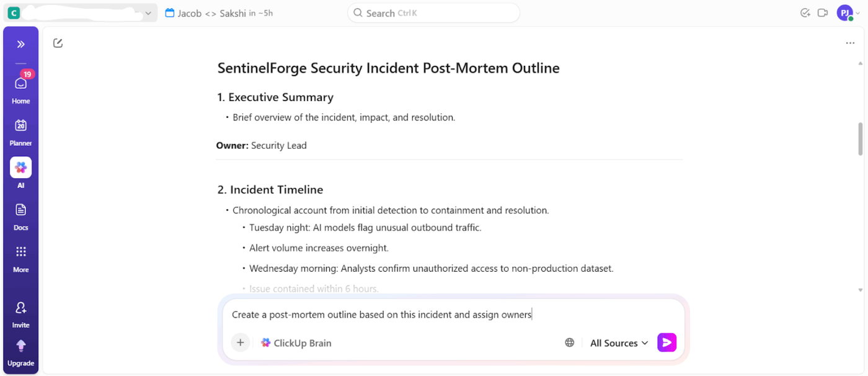The image size is (868, 376).
Task: Collapse the sidebar with the double-arrow toggle
Action: pyautogui.click(x=20, y=43)
